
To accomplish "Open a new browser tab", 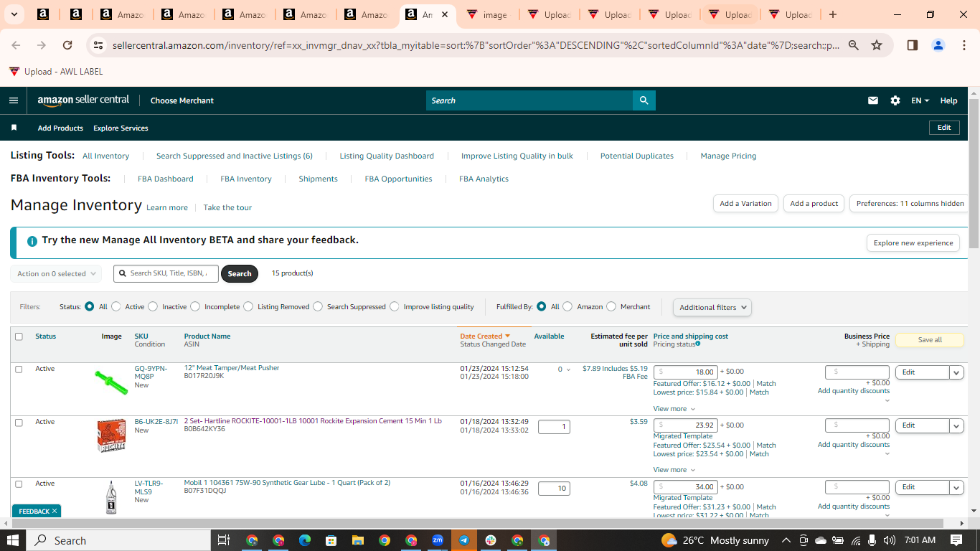I will [832, 14].
